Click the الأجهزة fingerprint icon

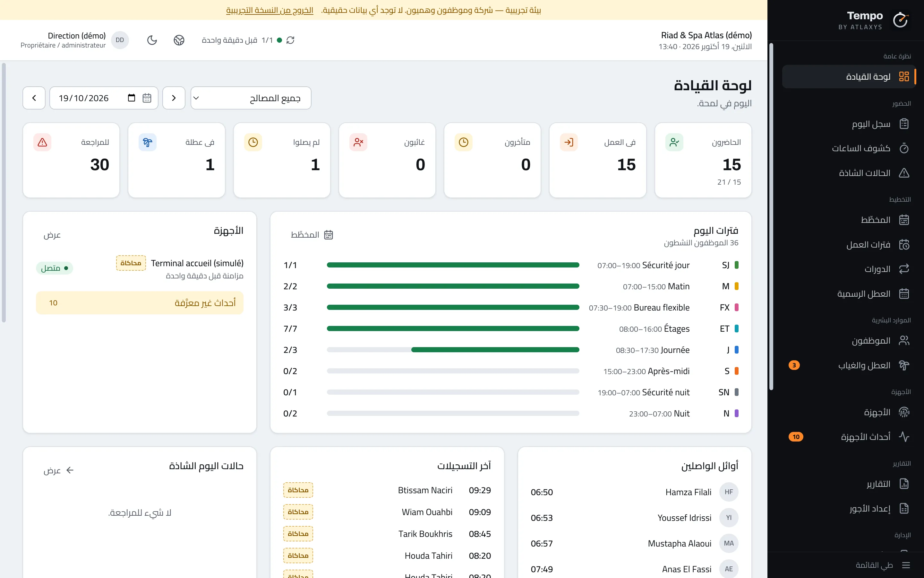(904, 413)
